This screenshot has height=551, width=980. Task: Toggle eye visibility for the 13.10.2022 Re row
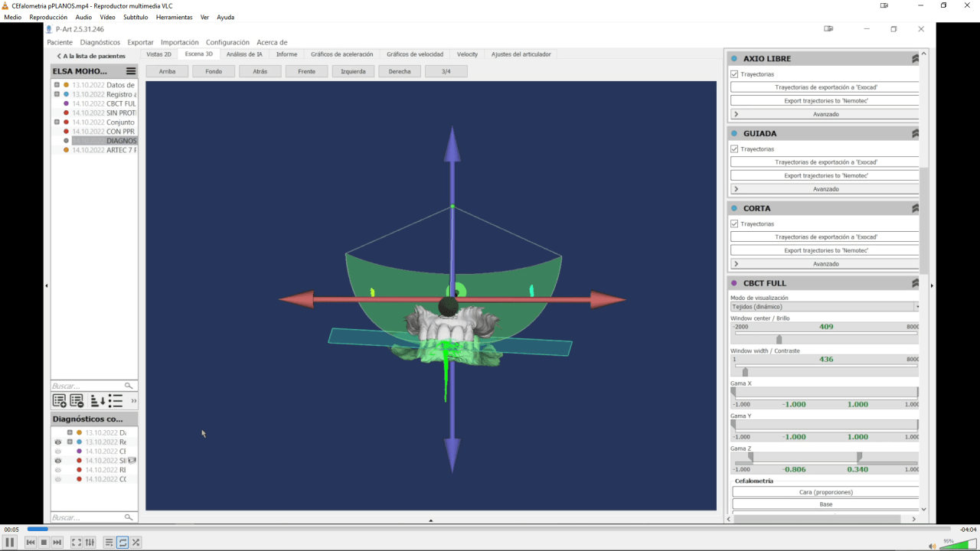57,442
